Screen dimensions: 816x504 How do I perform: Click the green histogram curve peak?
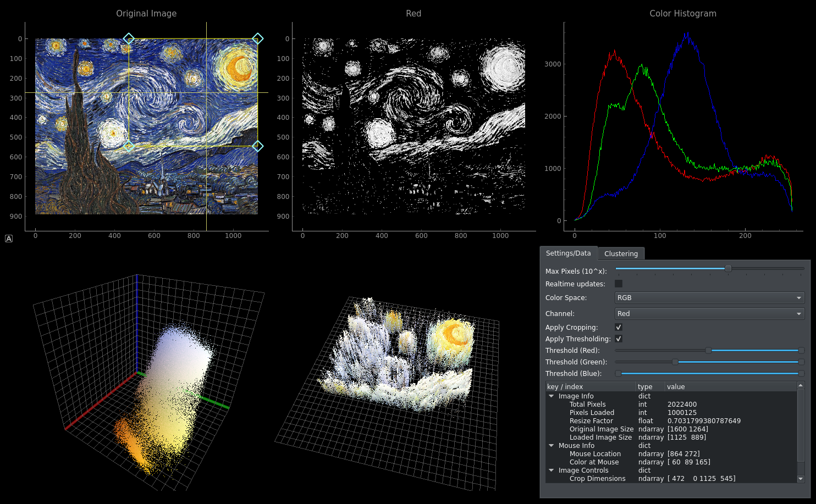click(x=642, y=66)
